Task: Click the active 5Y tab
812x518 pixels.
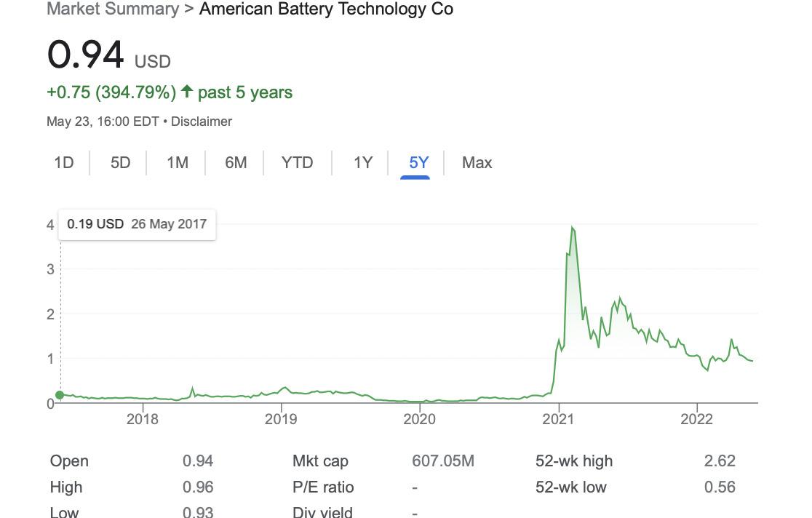Action: pos(418,163)
